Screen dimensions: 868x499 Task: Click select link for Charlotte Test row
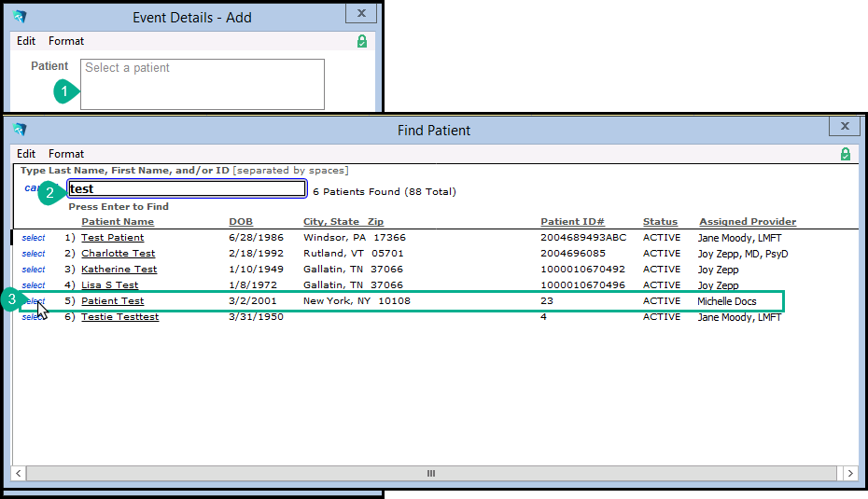coord(34,254)
